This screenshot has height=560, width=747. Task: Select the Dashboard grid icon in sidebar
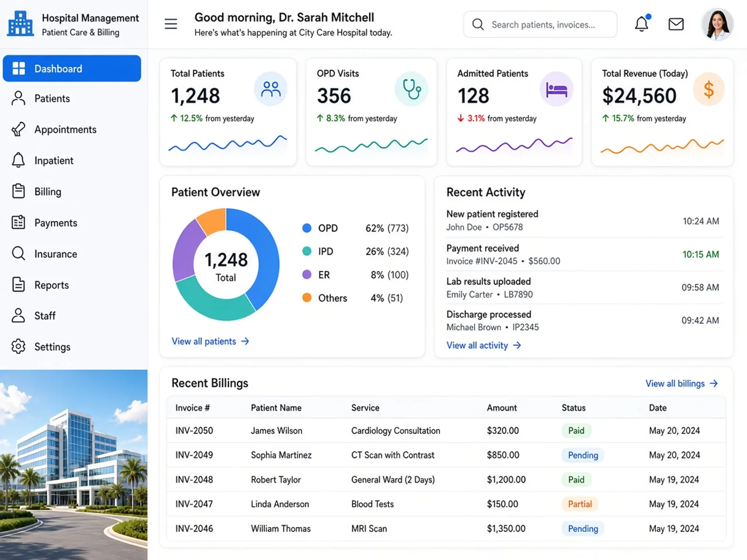[19, 68]
